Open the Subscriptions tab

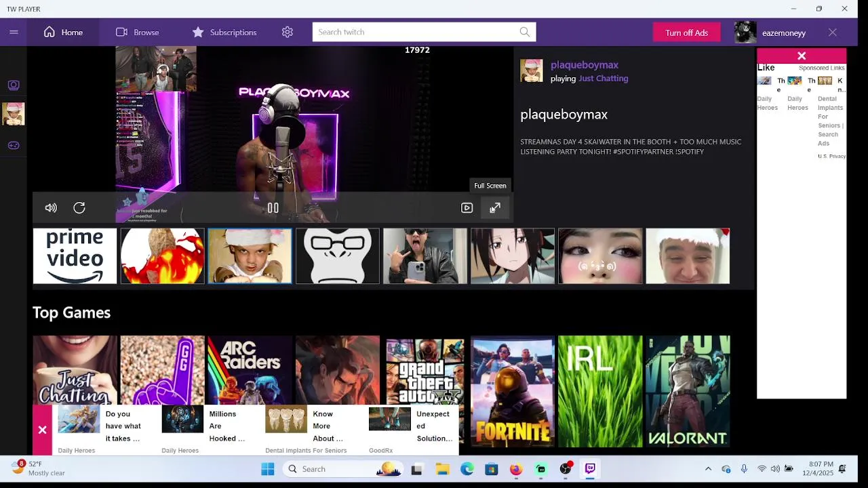coord(224,32)
